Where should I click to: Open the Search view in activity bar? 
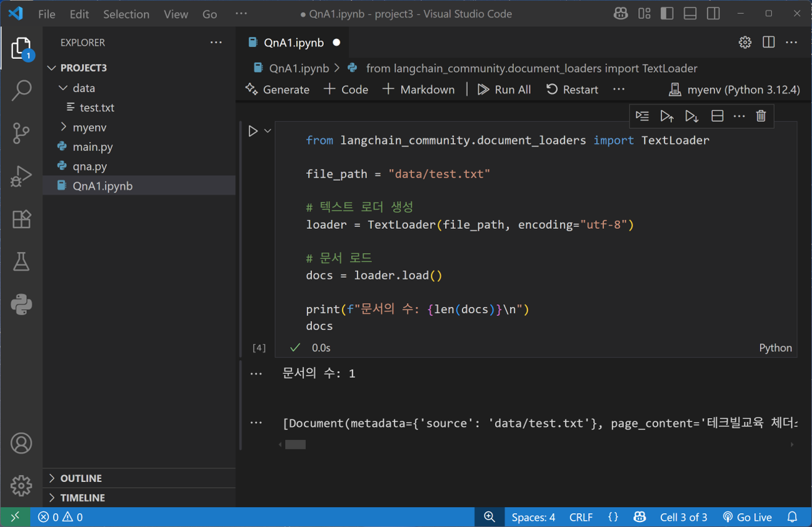pos(21,90)
